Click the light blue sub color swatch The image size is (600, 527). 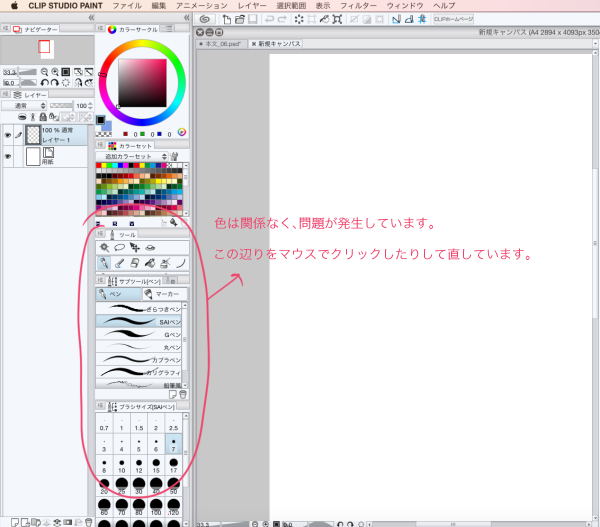pyautogui.click(x=107, y=126)
